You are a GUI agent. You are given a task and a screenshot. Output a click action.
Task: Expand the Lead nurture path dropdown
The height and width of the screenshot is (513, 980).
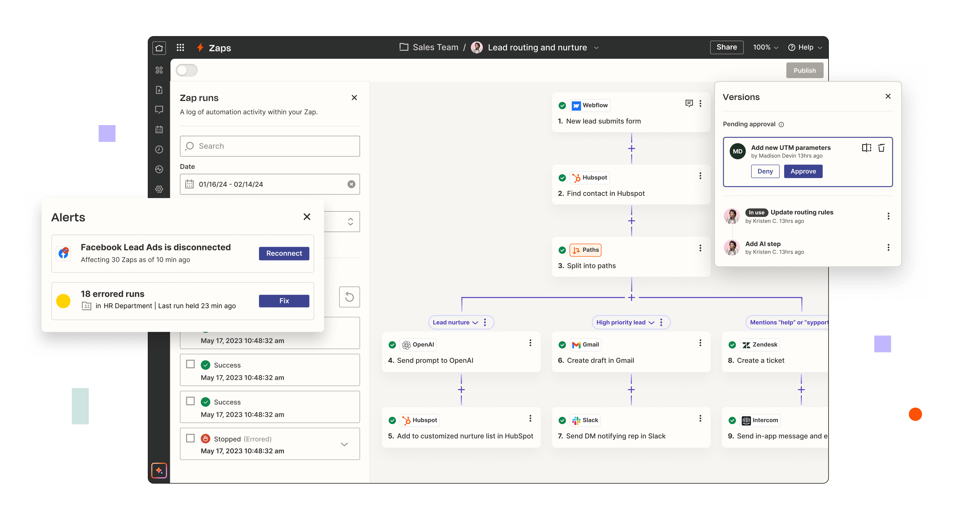pyautogui.click(x=475, y=322)
